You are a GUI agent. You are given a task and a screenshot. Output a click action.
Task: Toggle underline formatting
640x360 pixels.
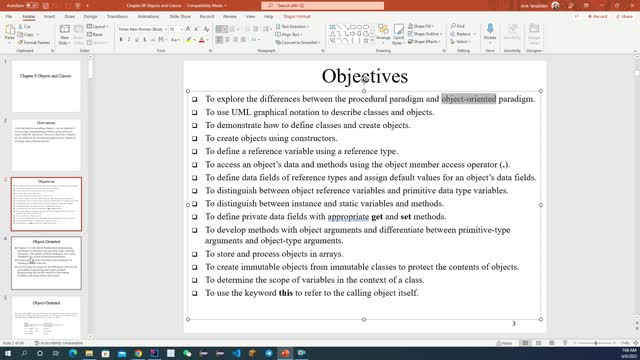136,40
